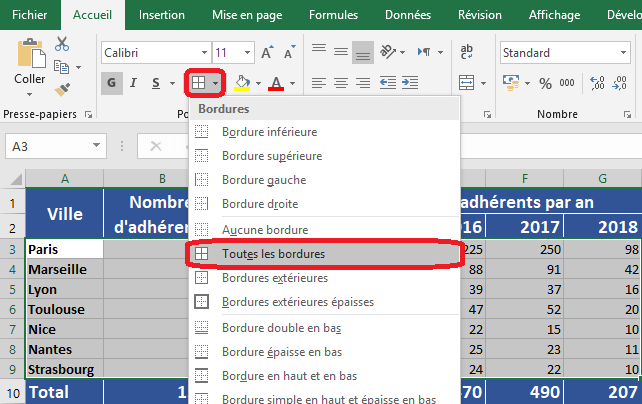This screenshot has width=642, height=404.
Task: Click the borders grid icon
Action: [199, 83]
